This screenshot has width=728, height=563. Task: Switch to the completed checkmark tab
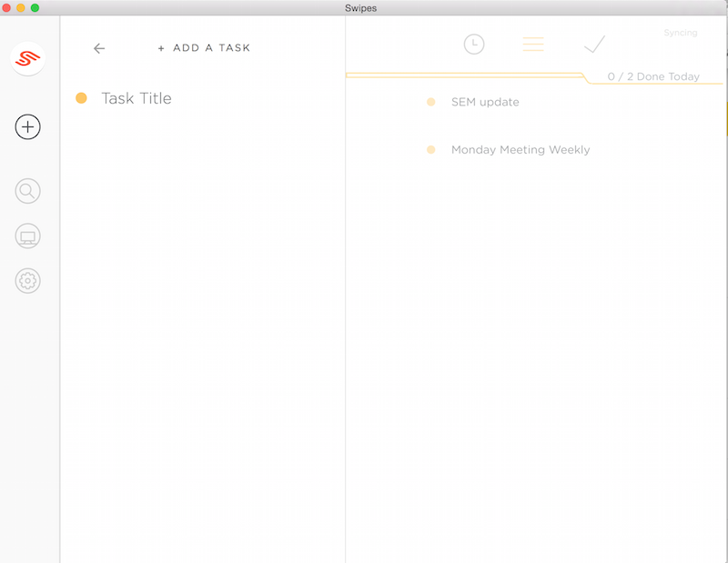(595, 44)
